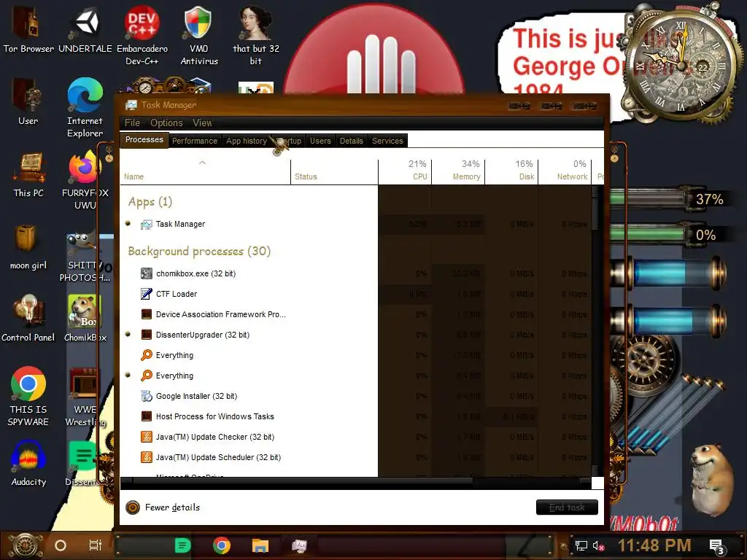Switch to the Performance tab
747x560 pixels.
click(x=194, y=141)
